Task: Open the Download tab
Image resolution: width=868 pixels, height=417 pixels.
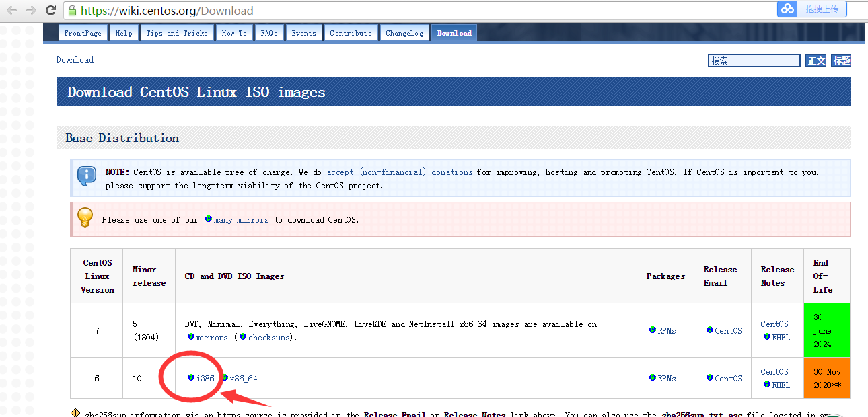Action: (454, 32)
